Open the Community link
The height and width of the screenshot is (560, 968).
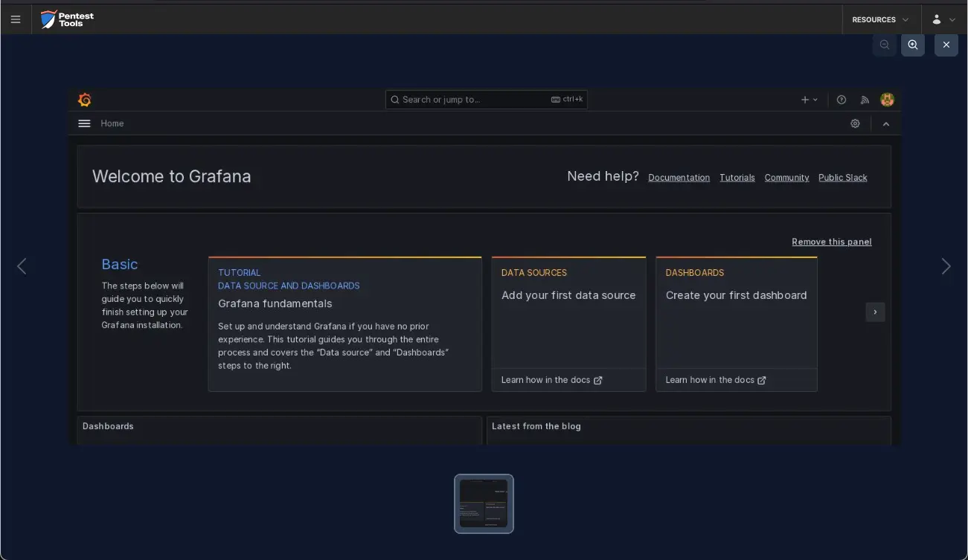(x=786, y=178)
